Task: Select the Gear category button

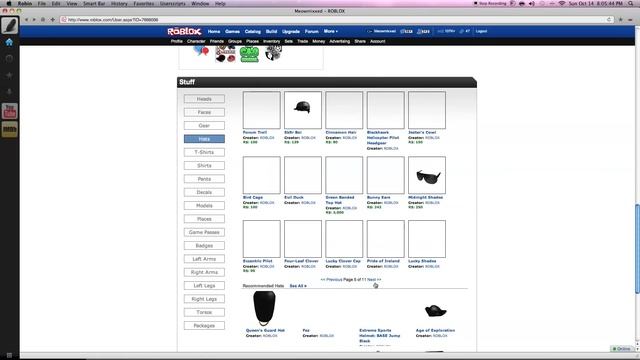Action: (204, 126)
